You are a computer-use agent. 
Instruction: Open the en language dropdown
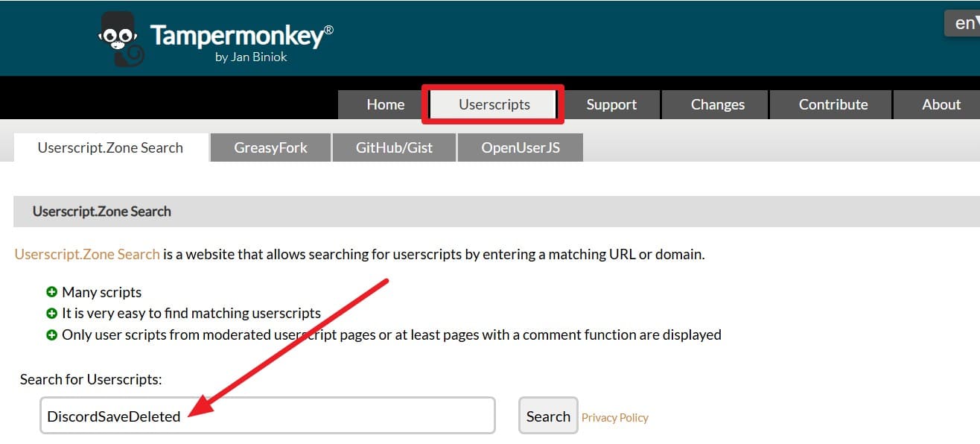(963, 23)
